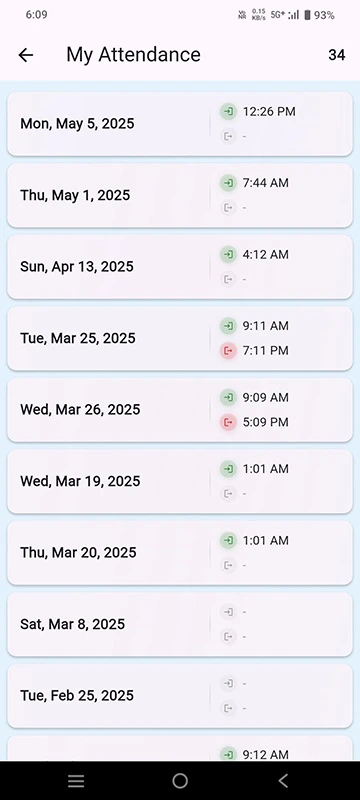The height and width of the screenshot is (800, 360).
Task: Click grey check-in icon for Mar 8
Action: (x=228, y=611)
